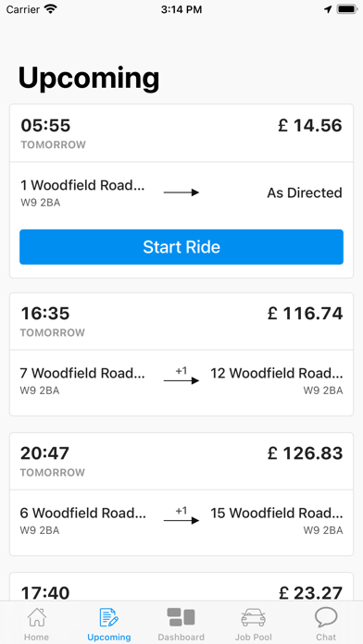
Task: Open the Chat speech bubble icon
Action: click(x=326, y=617)
